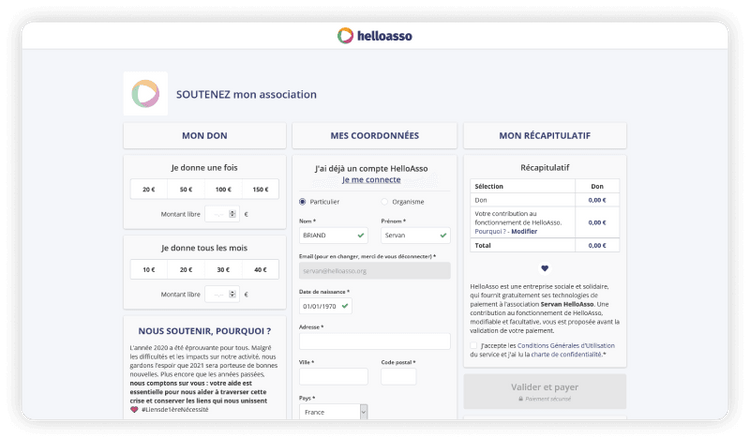
Task: Choose the 100 € one-time donation
Action: [223, 189]
